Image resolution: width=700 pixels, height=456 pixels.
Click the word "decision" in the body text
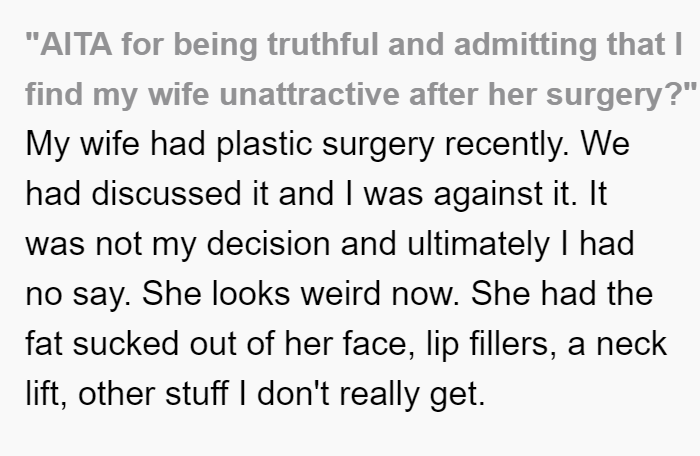pos(269,244)
